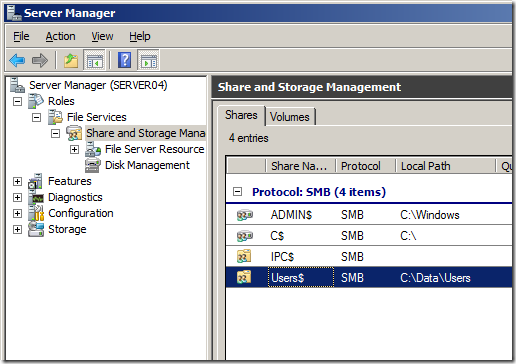
Task: Click the IPC$ share row icon
Action: pyautogui.click(x=244, y=257)
